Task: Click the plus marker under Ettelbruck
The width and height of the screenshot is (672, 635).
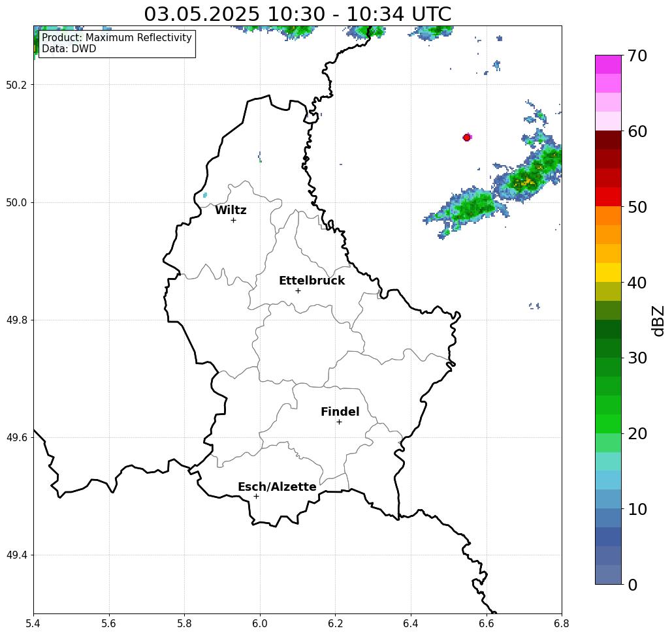Action: pyautogui.click(x=298, y=291)
